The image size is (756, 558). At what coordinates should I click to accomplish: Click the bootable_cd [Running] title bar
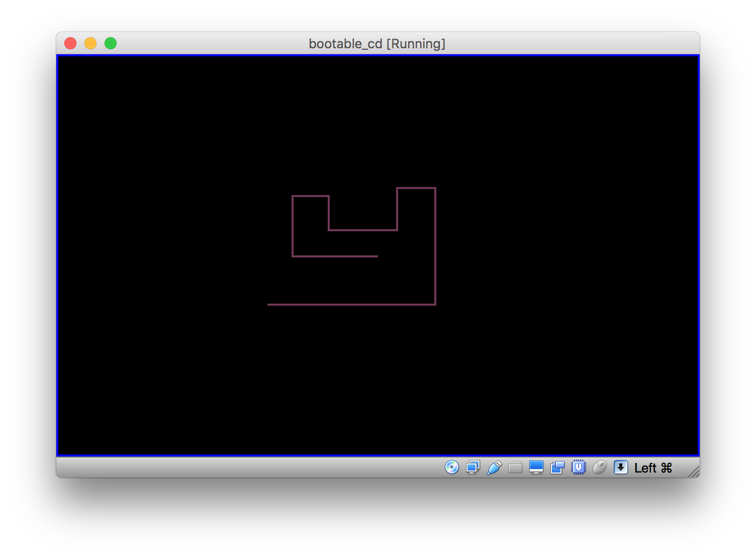pyautogui.click(x=377, y=44)
